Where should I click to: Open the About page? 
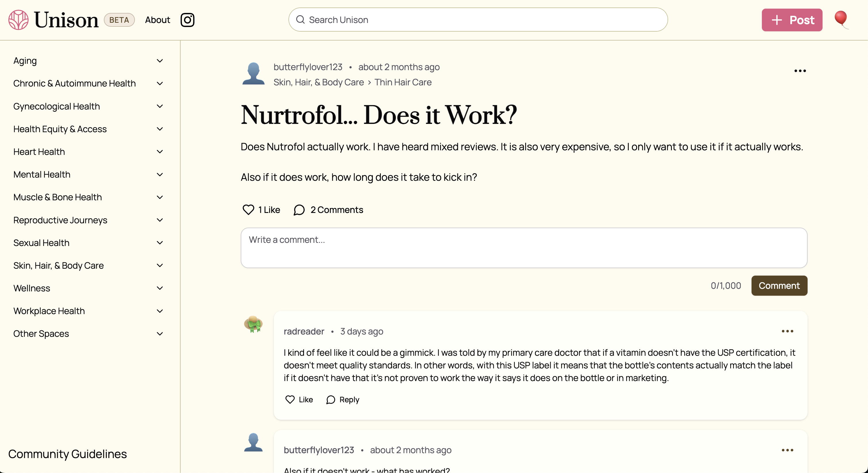point(157,20)
